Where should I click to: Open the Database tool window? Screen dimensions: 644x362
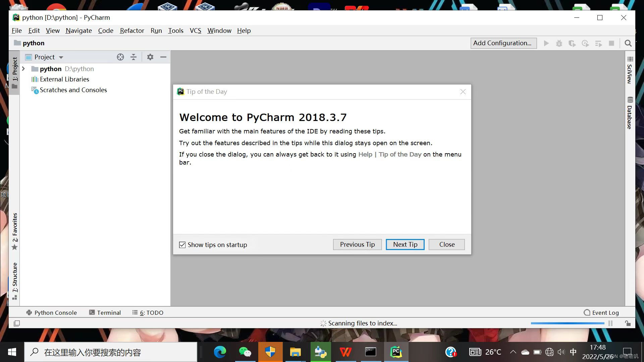pos(630,113)
